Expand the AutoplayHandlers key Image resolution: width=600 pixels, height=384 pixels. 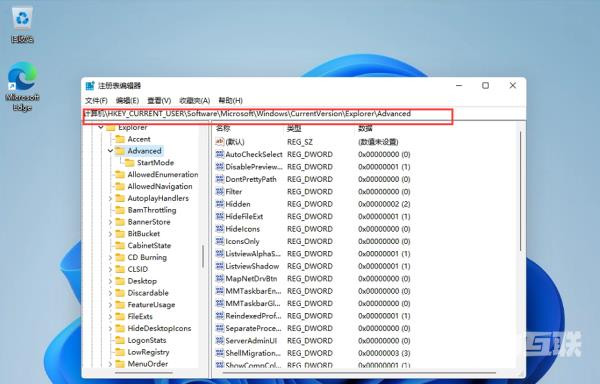pos(110,199)
